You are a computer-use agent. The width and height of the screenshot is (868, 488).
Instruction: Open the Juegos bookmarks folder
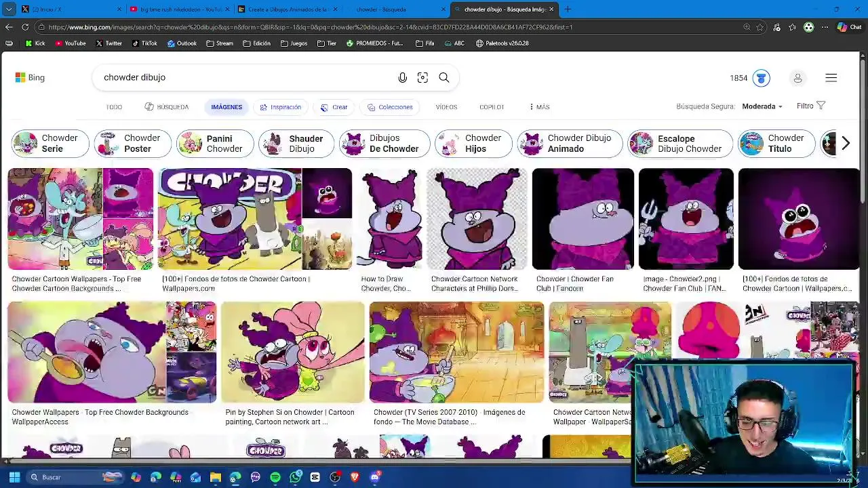click(294, 43)
